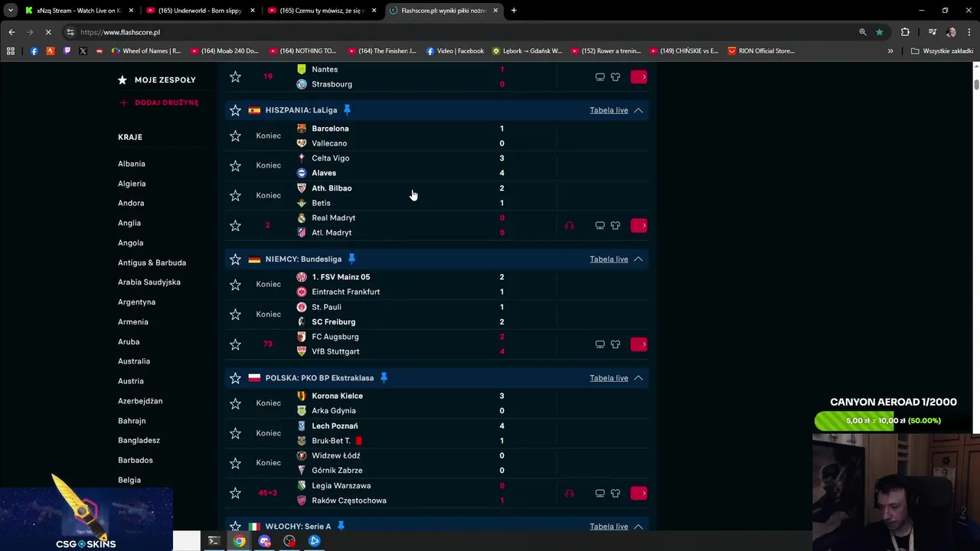Favorite the Ath. Bilbao vs Betis match
The image size is (980, 551).
coord(235,196)
